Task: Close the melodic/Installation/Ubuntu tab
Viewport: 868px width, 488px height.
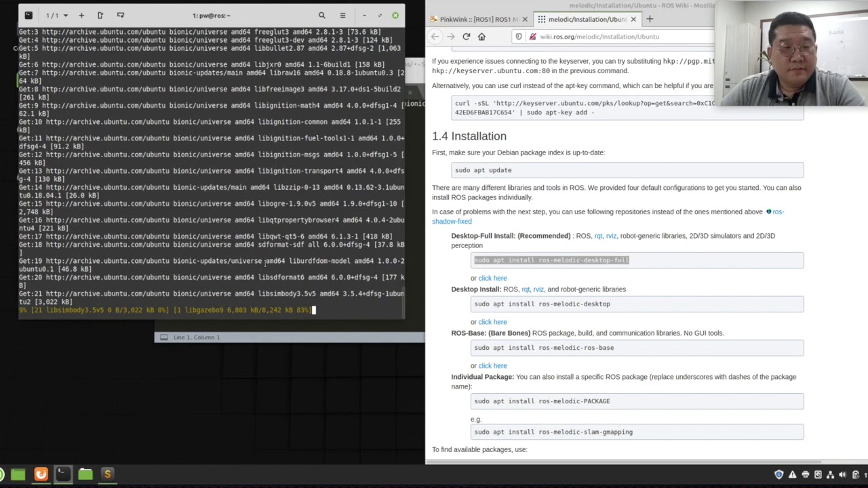Action: [x=633, y=19]
